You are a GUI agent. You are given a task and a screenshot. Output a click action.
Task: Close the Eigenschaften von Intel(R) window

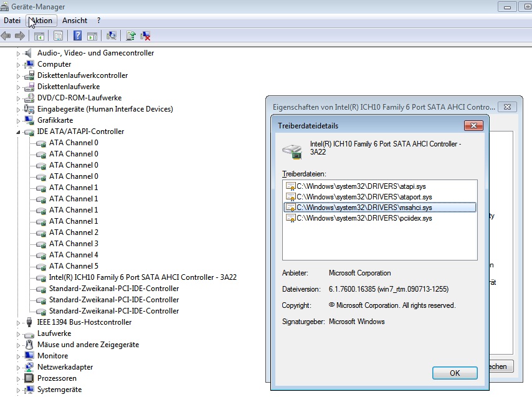coord(507,107)
